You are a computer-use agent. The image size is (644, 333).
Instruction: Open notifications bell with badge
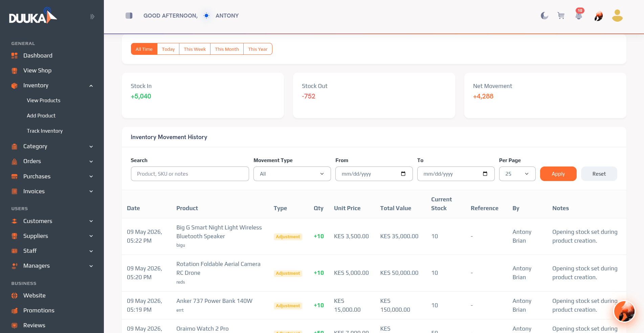pos(579,15)
